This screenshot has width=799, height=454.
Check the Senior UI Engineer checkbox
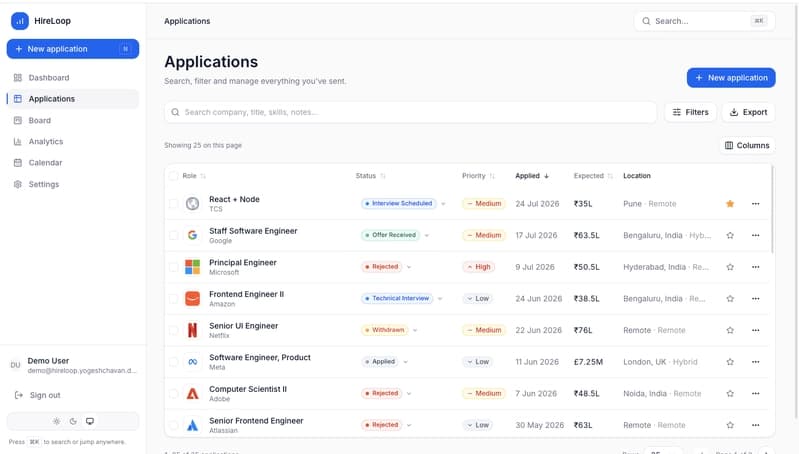[173, 330]
